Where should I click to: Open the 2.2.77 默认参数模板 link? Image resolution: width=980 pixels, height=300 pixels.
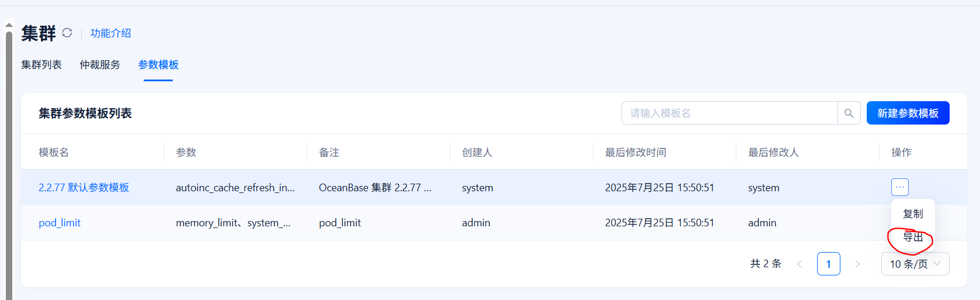[x=84, y=188]
